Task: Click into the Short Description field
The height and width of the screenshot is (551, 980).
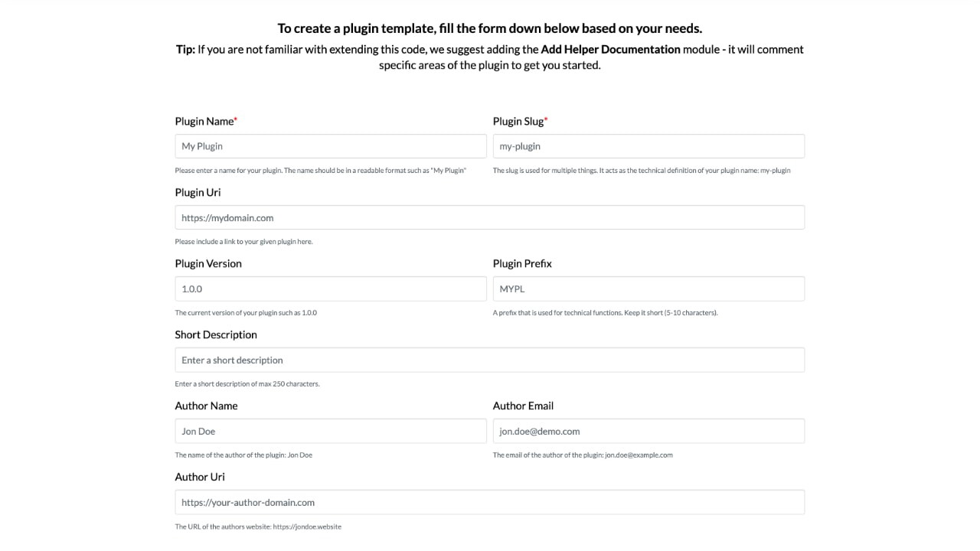Action: (489, 360)
